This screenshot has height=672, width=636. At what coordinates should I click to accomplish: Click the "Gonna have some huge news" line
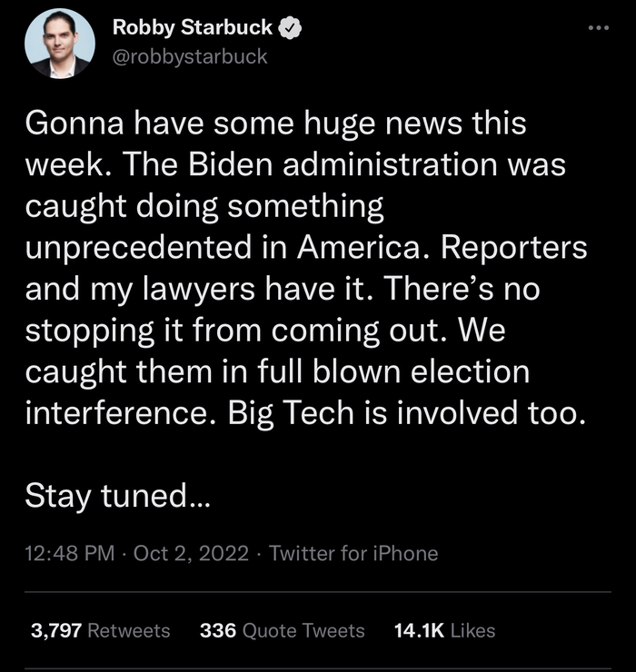click(x=274, y=124)
